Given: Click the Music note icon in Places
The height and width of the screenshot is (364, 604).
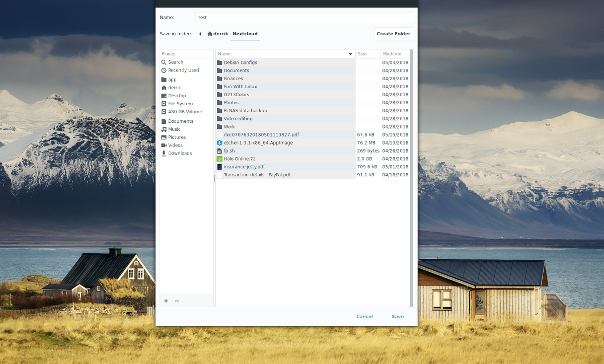Looking at the screenshot, I should tap(164, 129).
